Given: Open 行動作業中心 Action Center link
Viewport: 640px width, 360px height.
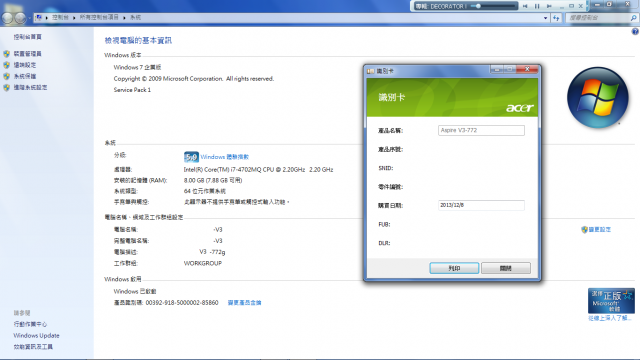Looking at the screenshot, I should click(x=30, y=324).
